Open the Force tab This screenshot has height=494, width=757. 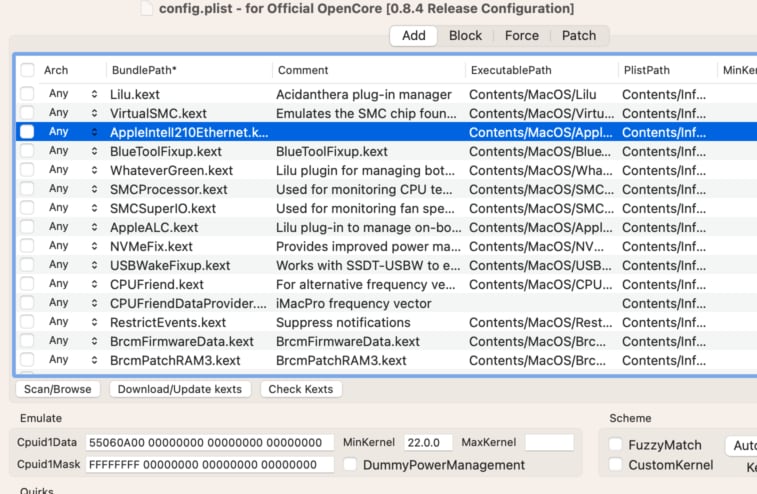521,36
